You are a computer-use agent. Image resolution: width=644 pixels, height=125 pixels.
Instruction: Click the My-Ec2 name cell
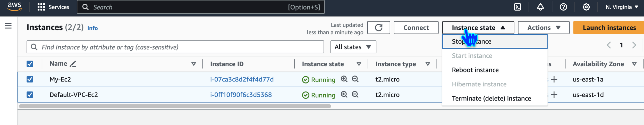tap(60, 79)
